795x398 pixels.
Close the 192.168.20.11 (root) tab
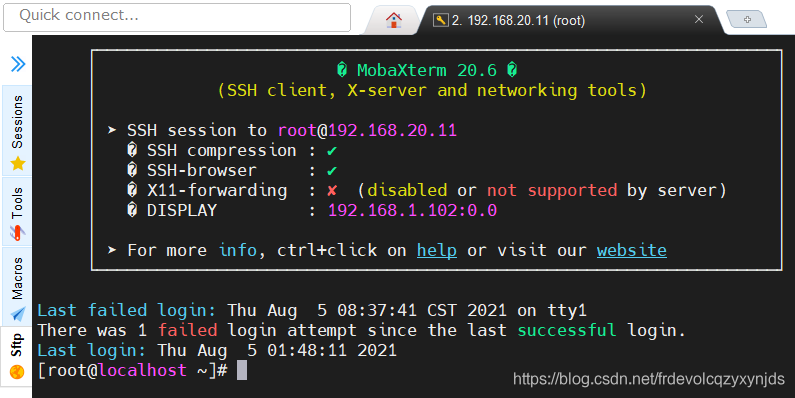point(699,19)
